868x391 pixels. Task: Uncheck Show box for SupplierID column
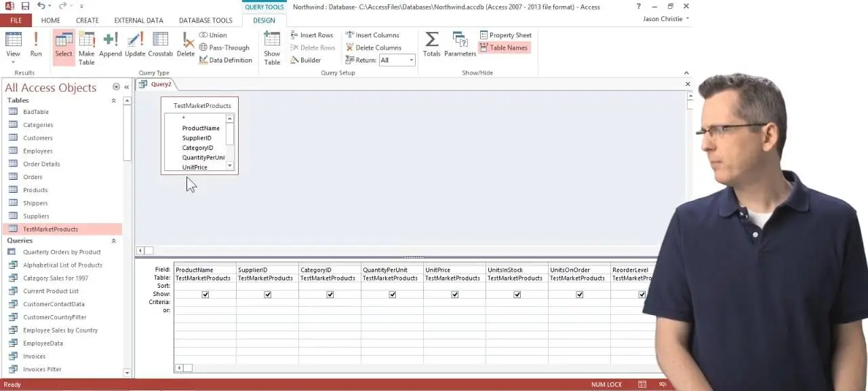tap(268, 295)
